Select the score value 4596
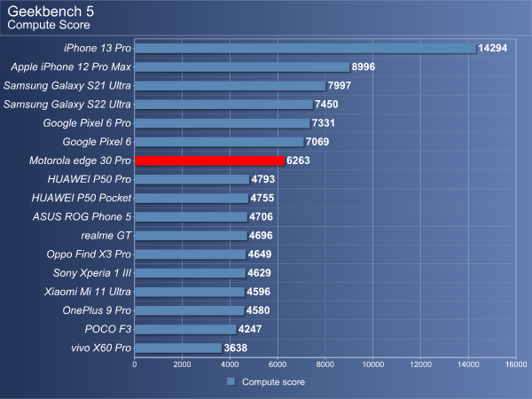532x399 pixels. click(259, 292)
